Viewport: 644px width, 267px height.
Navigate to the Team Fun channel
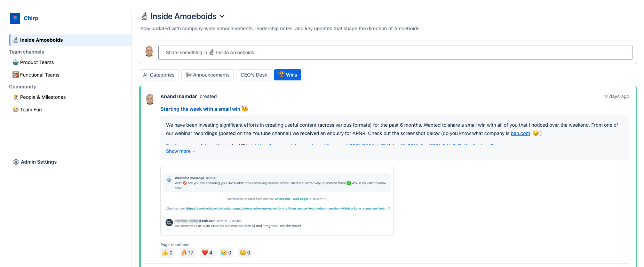(x=31, y=110)
